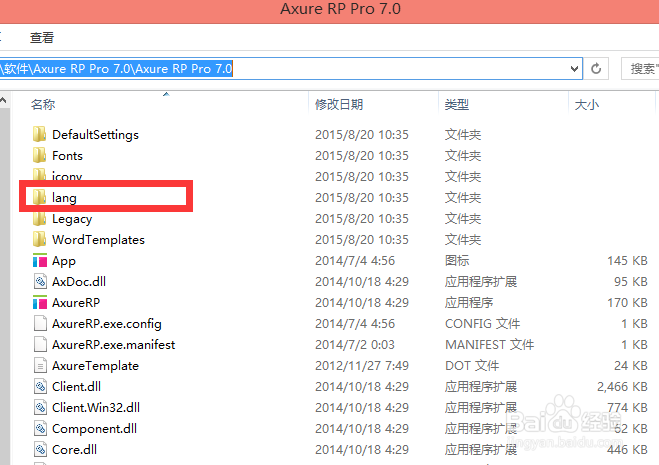Click the AxureRP application icon
659x465 pixels.
40,303
